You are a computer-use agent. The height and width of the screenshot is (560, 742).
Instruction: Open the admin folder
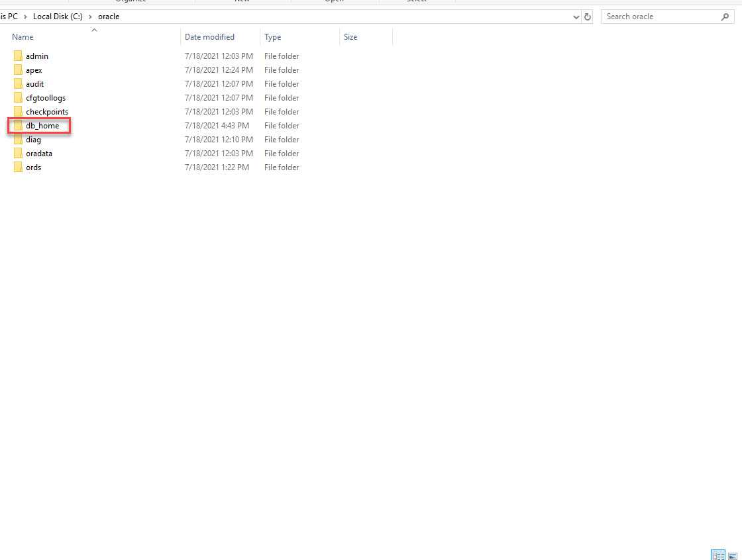37,56
